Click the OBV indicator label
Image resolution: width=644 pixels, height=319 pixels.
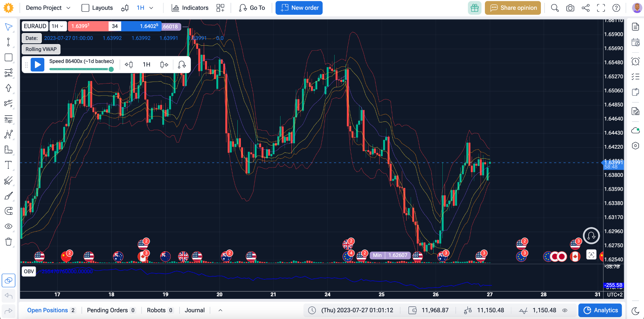click(x=29, y=271)
